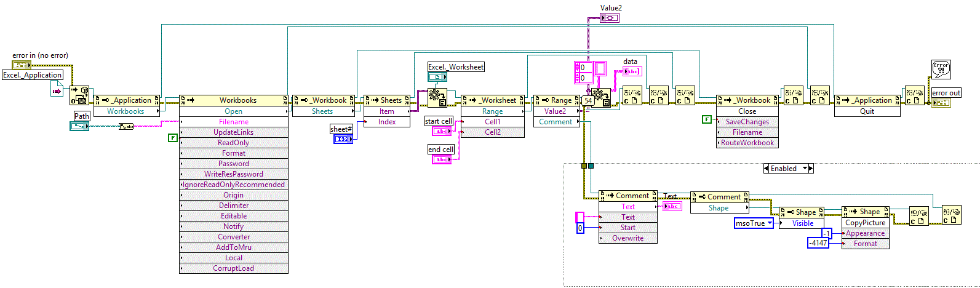Click the -4147 numeric constant
Image resolution: width=980 pixels, height=288 pixels.
pos(818,243)
